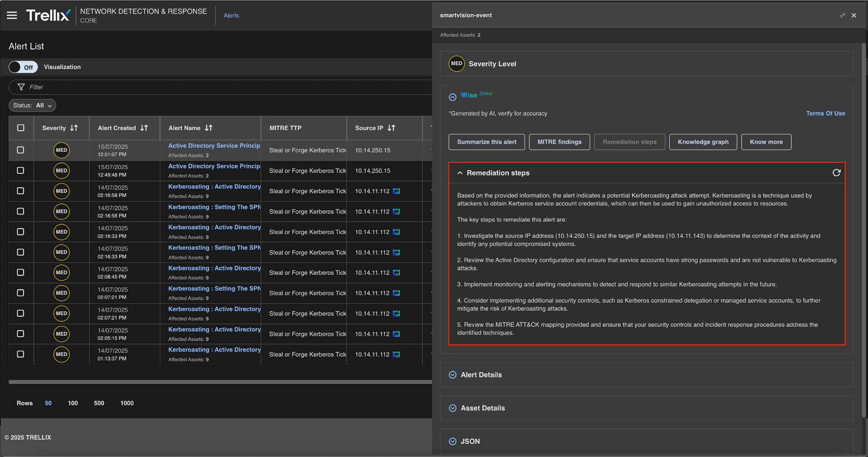
Task: Click the Summarize this alert button
Action: pos(487,142)
